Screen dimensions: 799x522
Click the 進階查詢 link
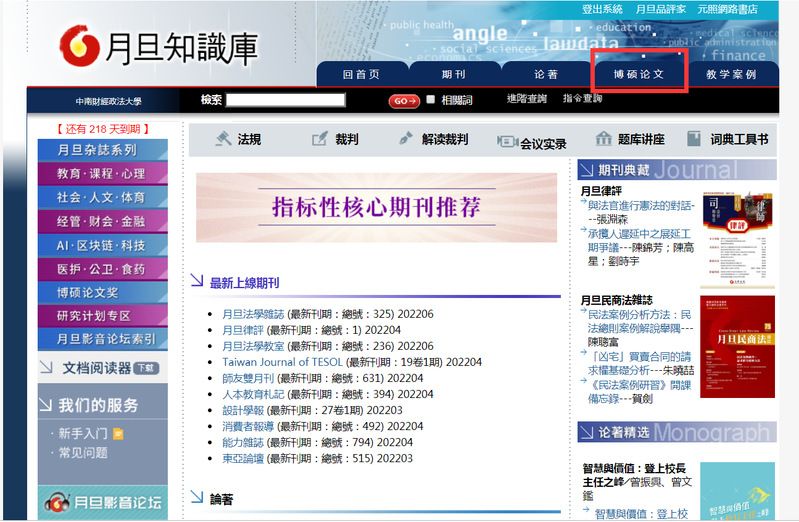(x=526, y=99)
